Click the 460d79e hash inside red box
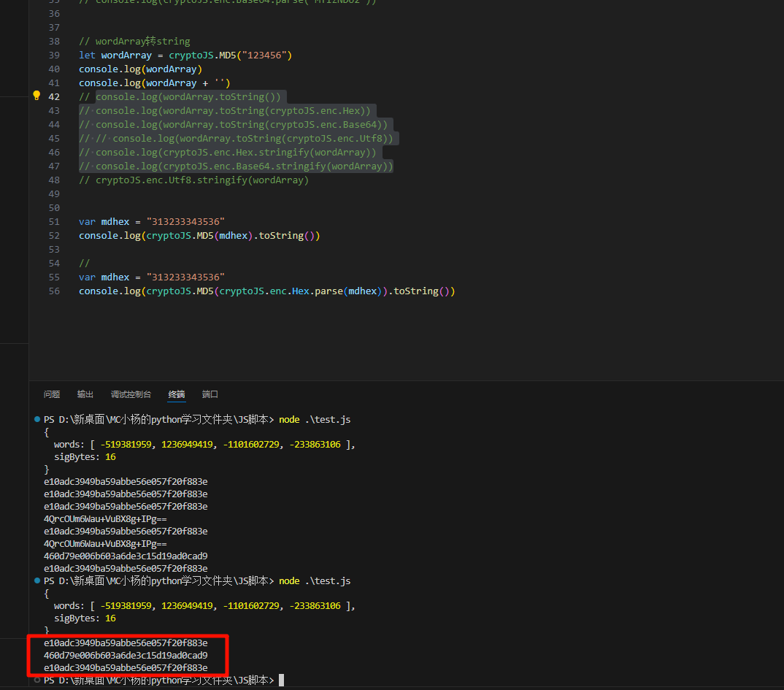Viewport: 784px width, 690px height. tap(126, 655)
